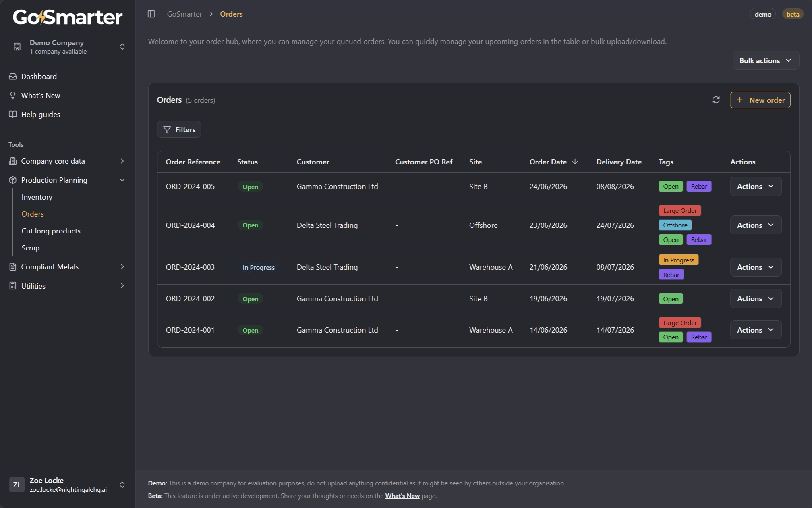Open Actions dropdown for ORD-2024-004
Image resolution: width=812 pixels, height=508 pixels.
coord(756,225)
